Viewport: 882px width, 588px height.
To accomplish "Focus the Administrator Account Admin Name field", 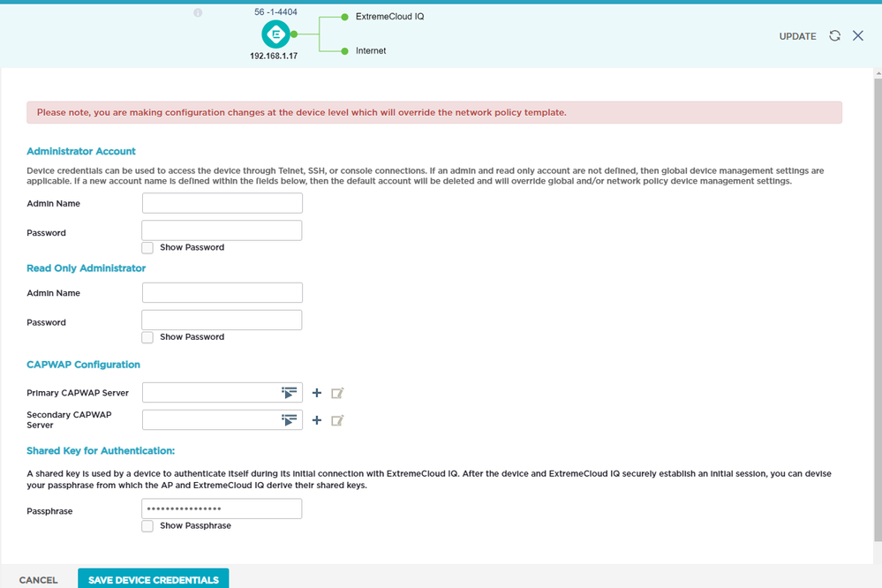I will pyautogui.click(x=222, y=203).
